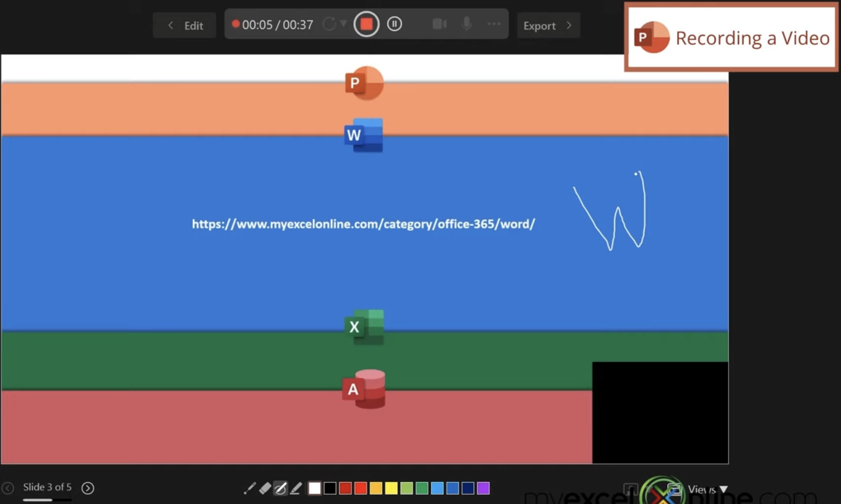The width and height of the screenshot is (841, 504).
Task: Choose the light blue ink color
Action: click(x=437, y=488)
